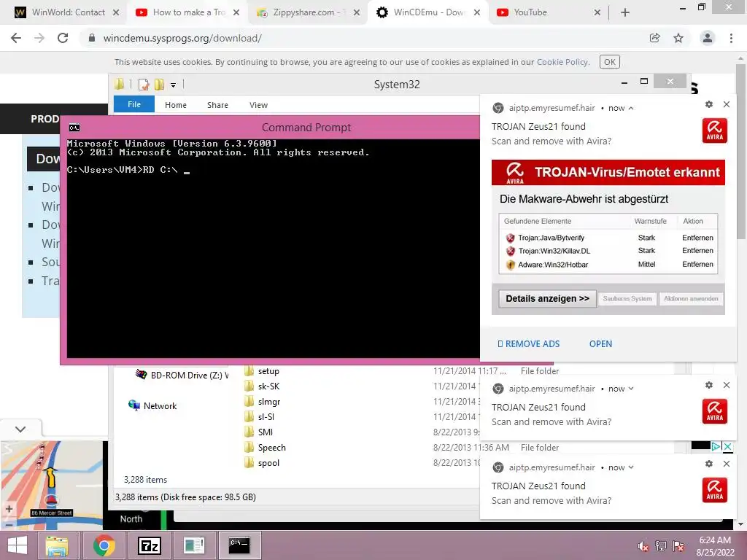
Task: Open File Explorer from the taskbar
Action: point(57,545)
